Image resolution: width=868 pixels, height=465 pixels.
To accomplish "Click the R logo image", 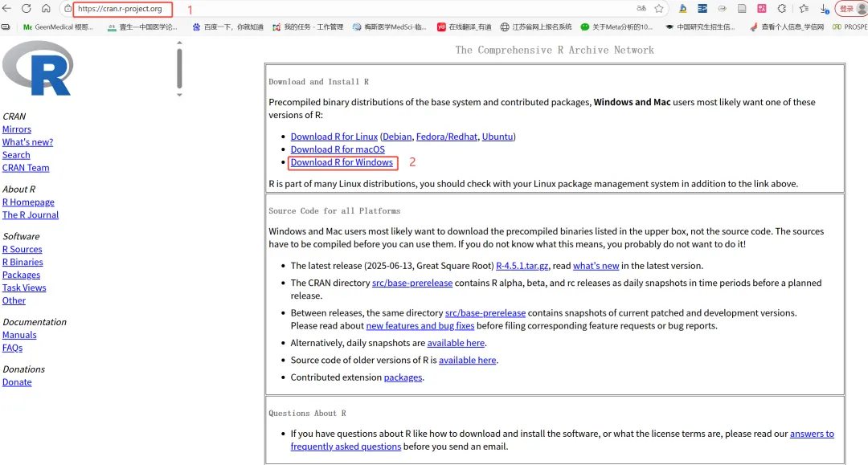I will coord(39,68).
